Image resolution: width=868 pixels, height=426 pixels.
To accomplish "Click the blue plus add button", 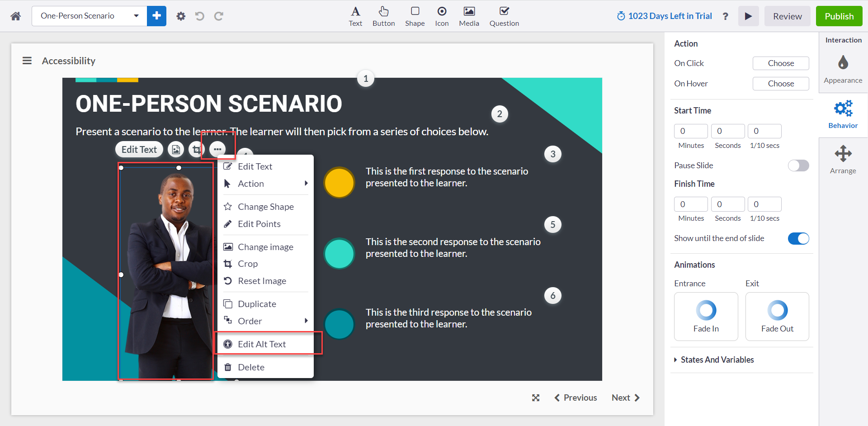I will click(x=156, y=16).
